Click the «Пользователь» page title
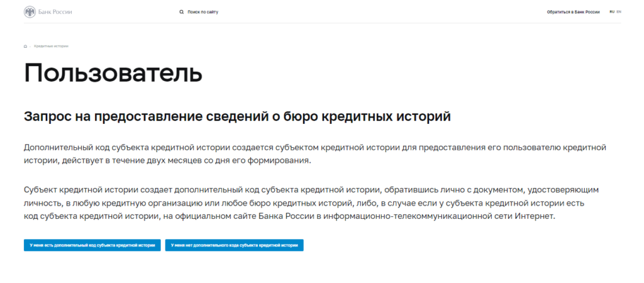Viewport: 644px width, 283px height. pyautogui.click(x=113, y=73)
